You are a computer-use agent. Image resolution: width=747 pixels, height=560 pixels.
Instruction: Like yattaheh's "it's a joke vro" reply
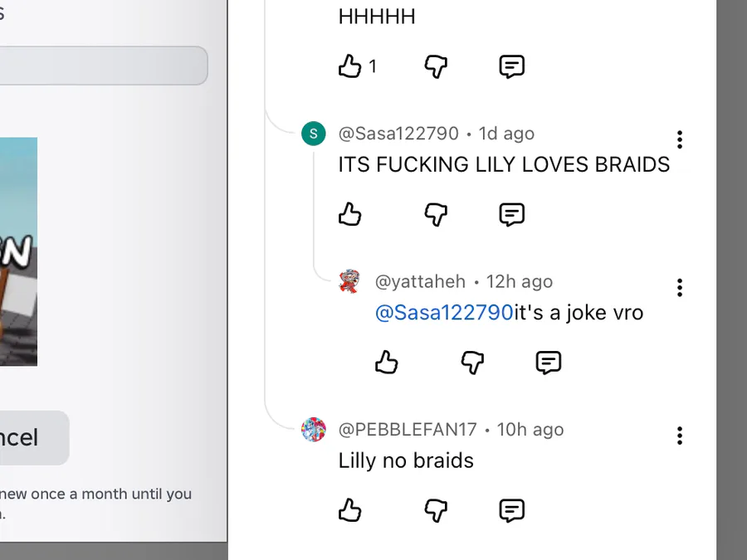click(x=387, y=363)
